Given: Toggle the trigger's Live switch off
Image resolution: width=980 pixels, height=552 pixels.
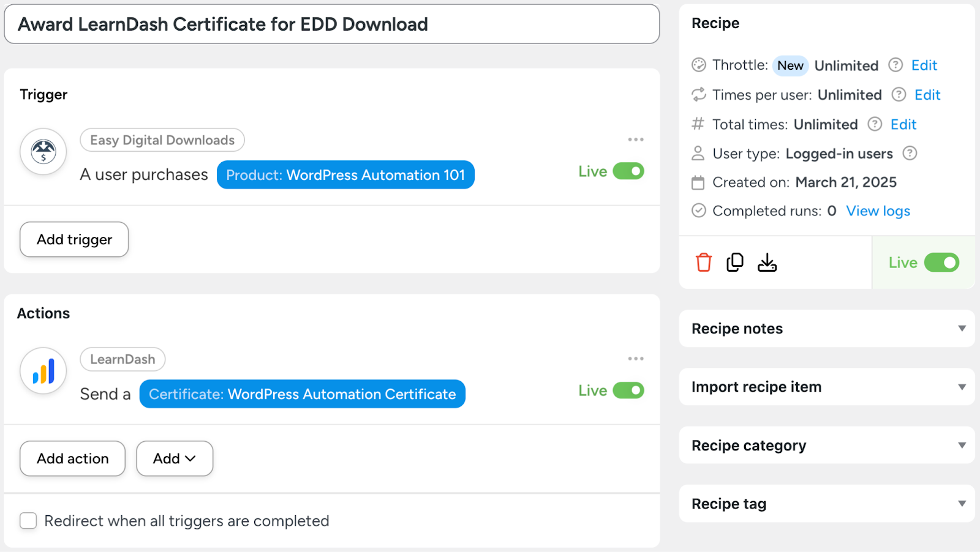Looking at the screenshot, I should tap(628, 171).
